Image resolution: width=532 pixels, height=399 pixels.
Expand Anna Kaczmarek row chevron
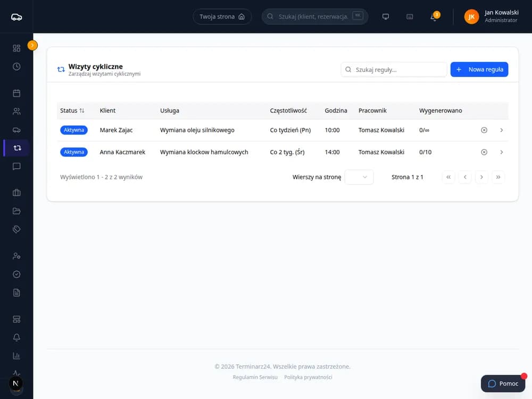502,152
